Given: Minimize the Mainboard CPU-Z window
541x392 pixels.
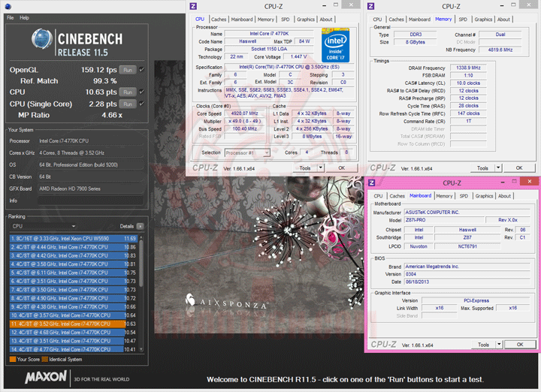Looking at the screenshot, I should pos(503,182).
